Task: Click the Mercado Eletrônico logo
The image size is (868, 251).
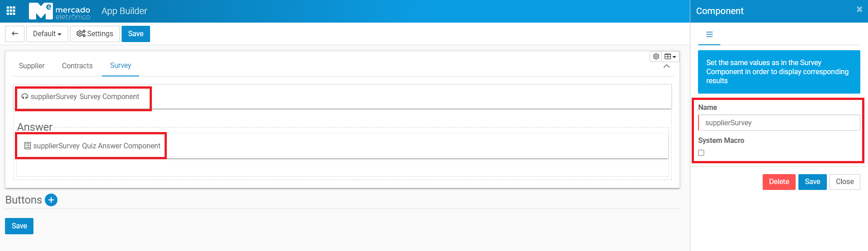Action: point(60,11)
